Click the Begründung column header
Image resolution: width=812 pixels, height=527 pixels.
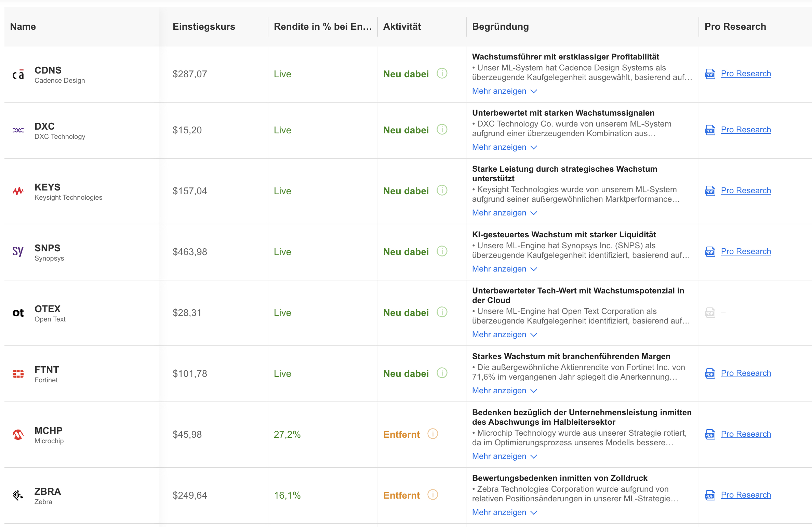[501, 27]
